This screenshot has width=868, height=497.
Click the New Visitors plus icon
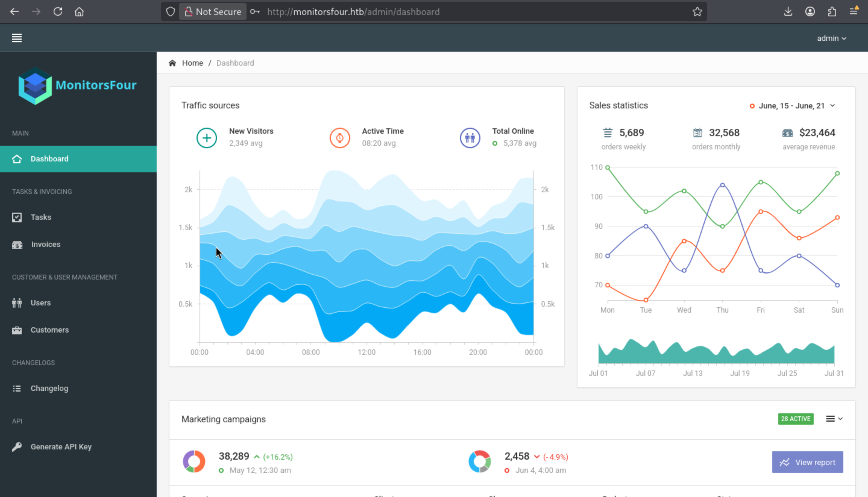[206, 138]
